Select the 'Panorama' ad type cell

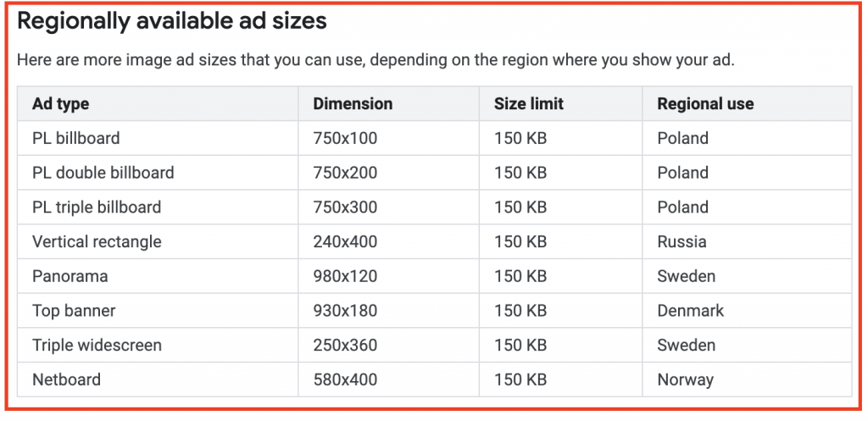point(70,276)
